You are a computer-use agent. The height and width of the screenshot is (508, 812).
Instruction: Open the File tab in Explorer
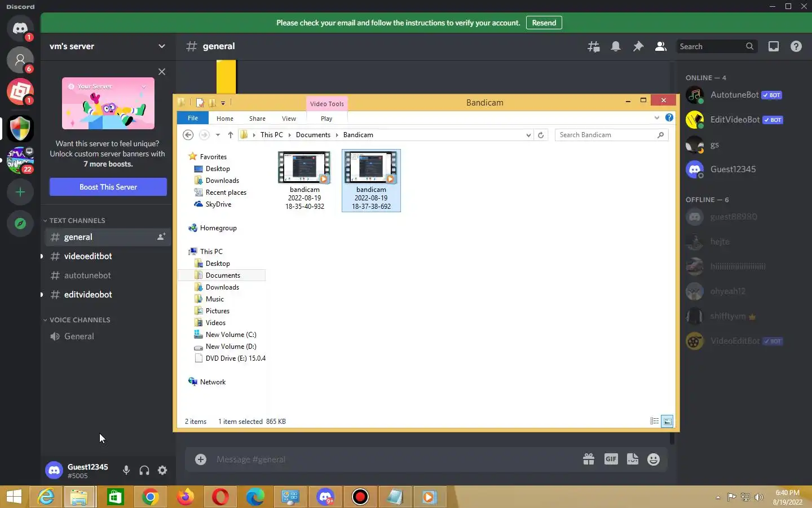(193, 118)
